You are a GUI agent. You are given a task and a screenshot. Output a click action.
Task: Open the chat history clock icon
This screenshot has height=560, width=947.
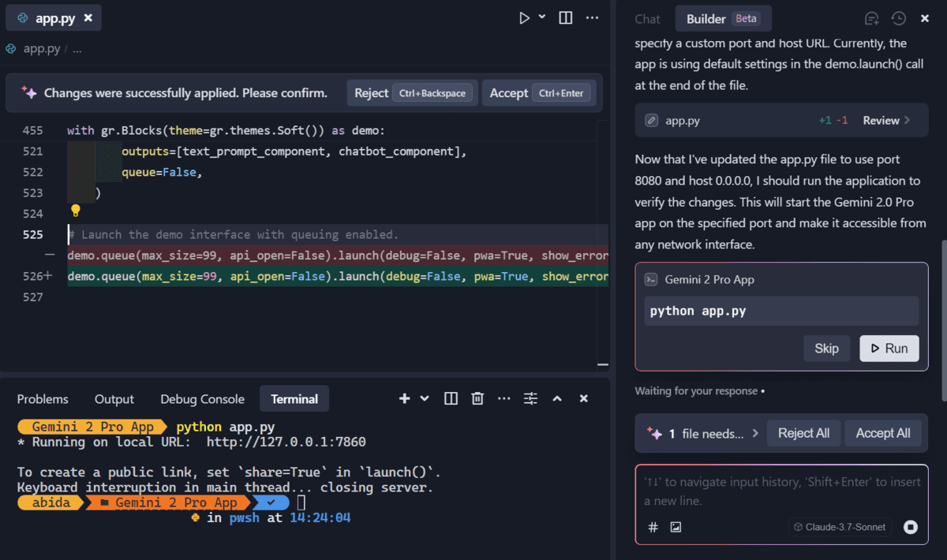(x=898, y=19)
